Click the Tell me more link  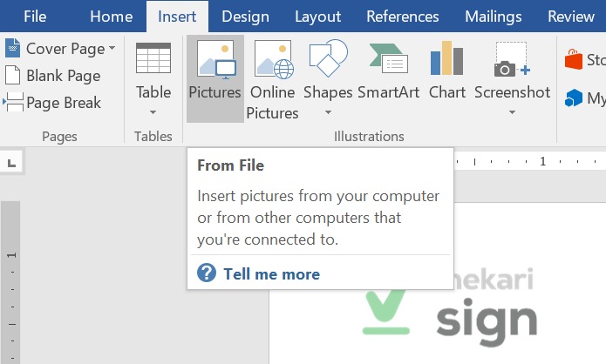point(272,274)
